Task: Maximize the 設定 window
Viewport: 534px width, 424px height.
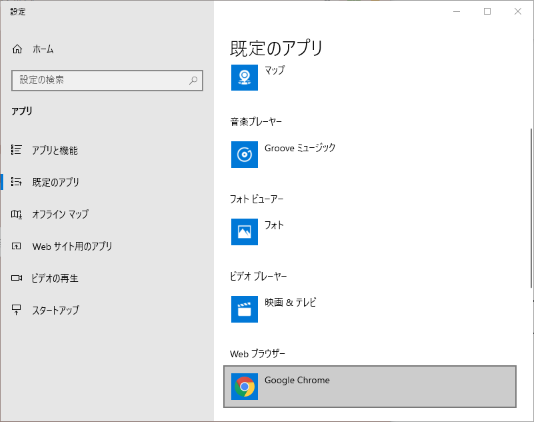Action: pos(487,12)
